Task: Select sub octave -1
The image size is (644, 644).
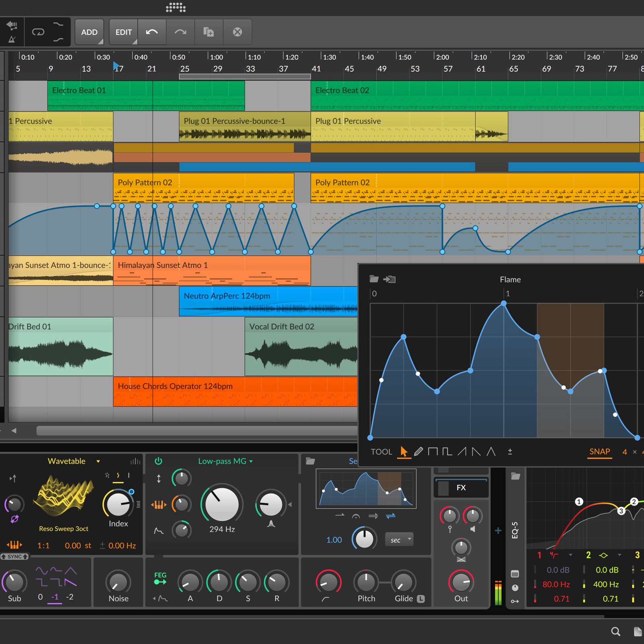Action: pyautogui.click(x=55, y=597)
